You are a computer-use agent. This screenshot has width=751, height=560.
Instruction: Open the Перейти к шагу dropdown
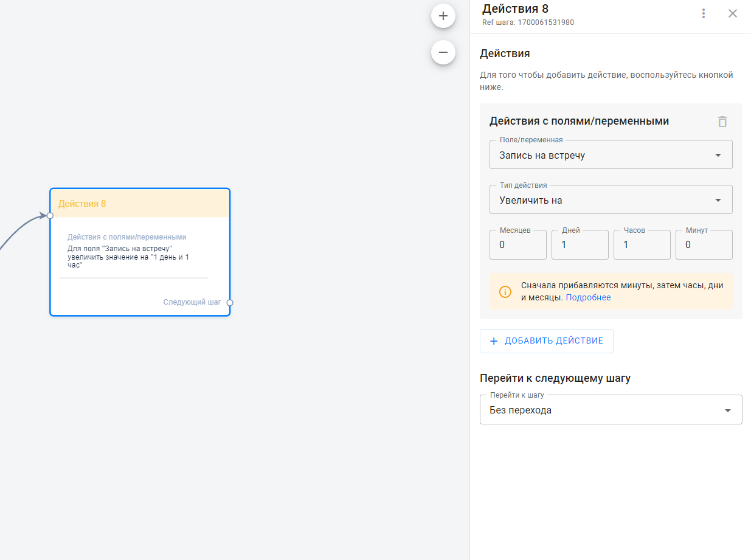[x=611, y=410]
